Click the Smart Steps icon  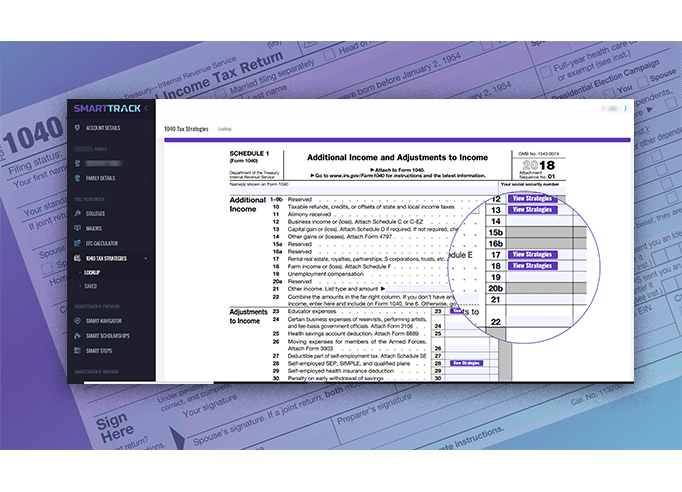pos(78,351)
